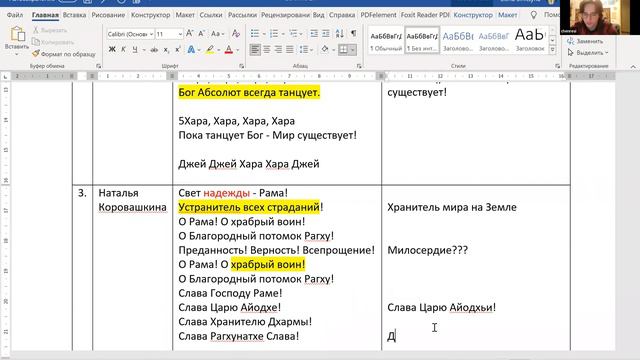
Task: Apply the large Заголовок title style
Action: click(530, 40)
